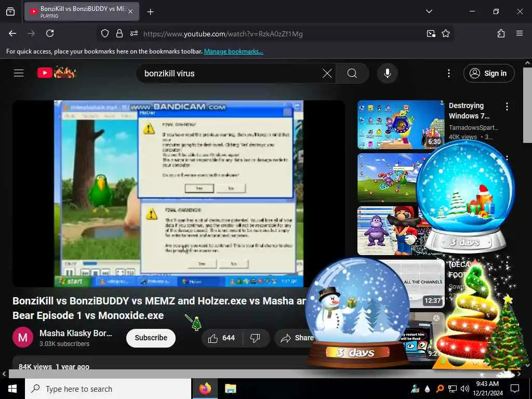Viewport: 532px width, 399px height.
Task: Open the Firefox application hamburger menu
Action: [519, 33]
